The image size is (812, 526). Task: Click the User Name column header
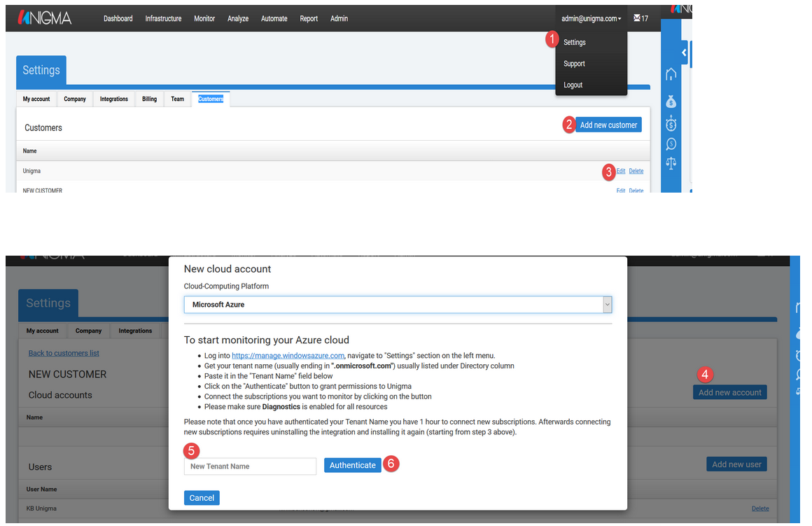click(x=41, y=489)
